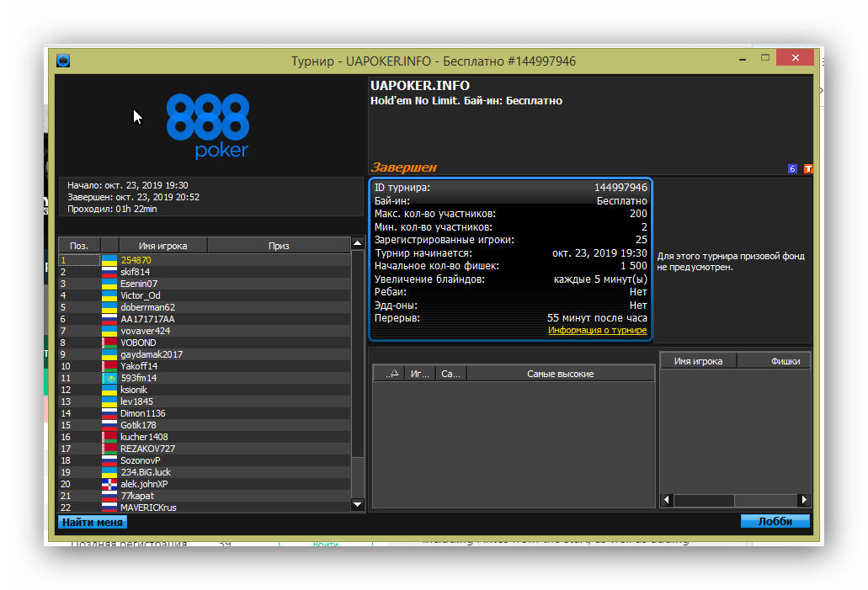
Task: Click the flag beside gaydamak2017
Action: 109,355
